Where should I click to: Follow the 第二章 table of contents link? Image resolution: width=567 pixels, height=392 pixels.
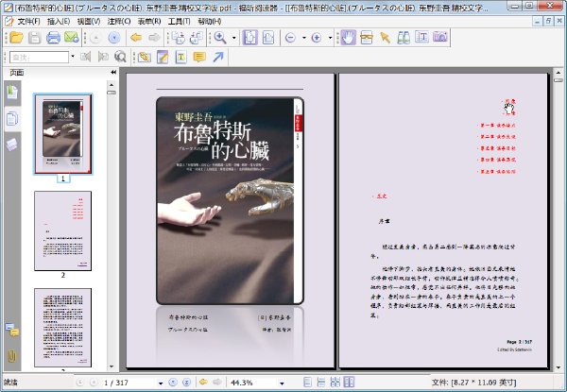(498, 137)
